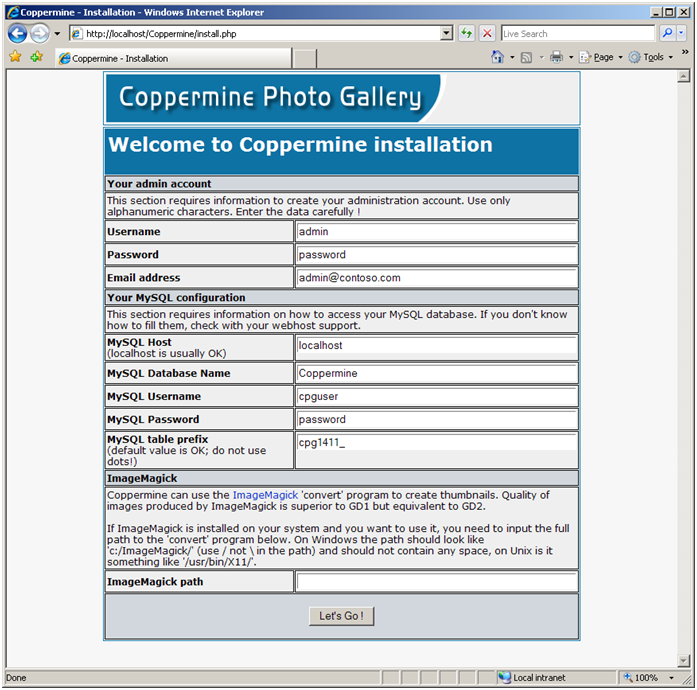This screenshot has width=697, height=690.
Task: Open the Tools menu
Action: [651, 57]
